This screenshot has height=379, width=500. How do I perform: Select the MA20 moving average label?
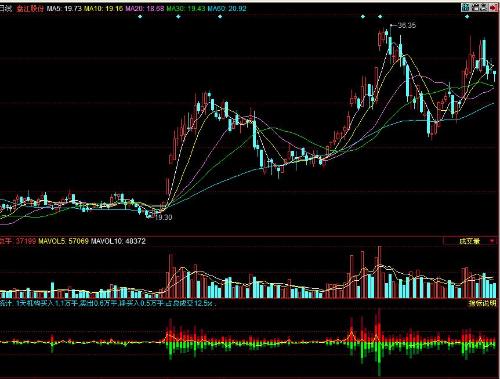(145, 8)
